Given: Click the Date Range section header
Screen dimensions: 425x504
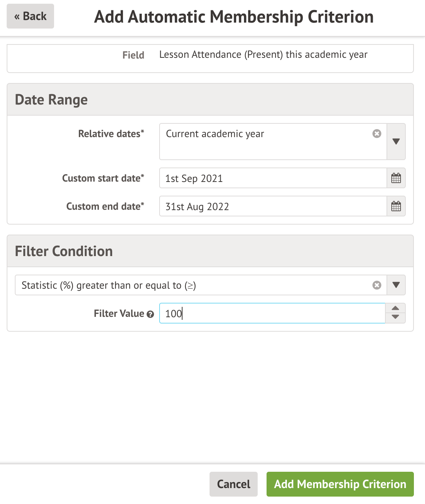Looking at the screenshot, I should click(x=51, y=100).
